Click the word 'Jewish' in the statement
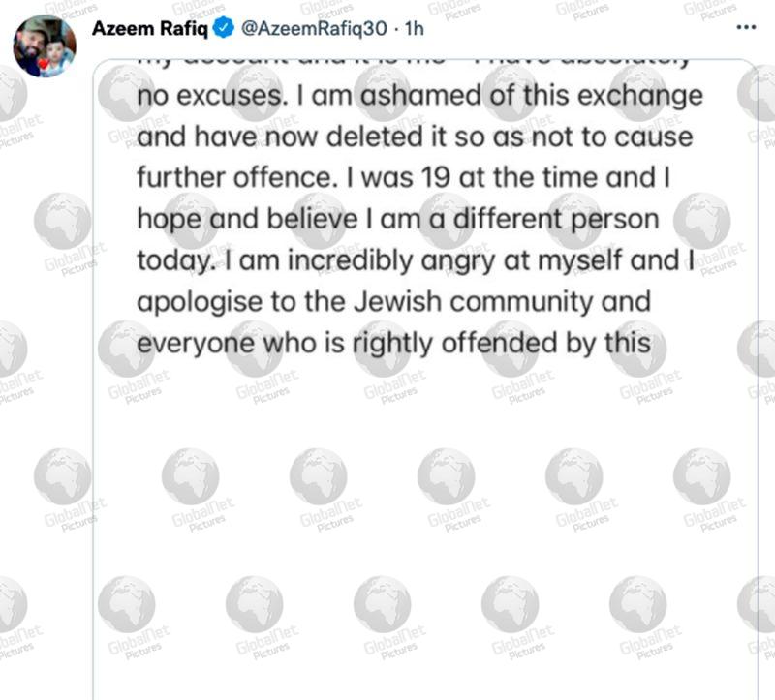775x700 pixels. (x=397, y=301)
